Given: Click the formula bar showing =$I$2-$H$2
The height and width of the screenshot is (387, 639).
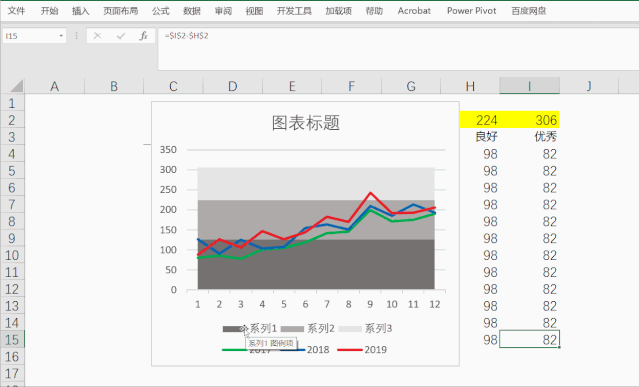Looking at the screenshot, I should pyautogui.click(x=398, y=48).
